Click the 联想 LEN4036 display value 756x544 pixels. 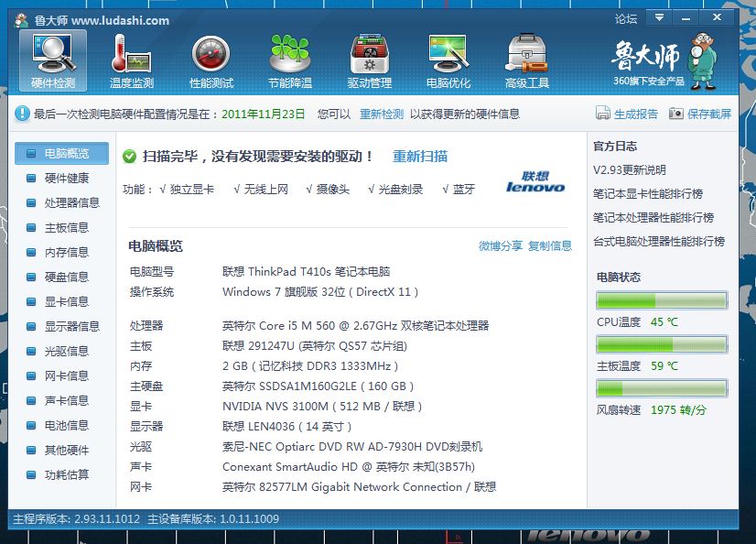tap(286, 427)
